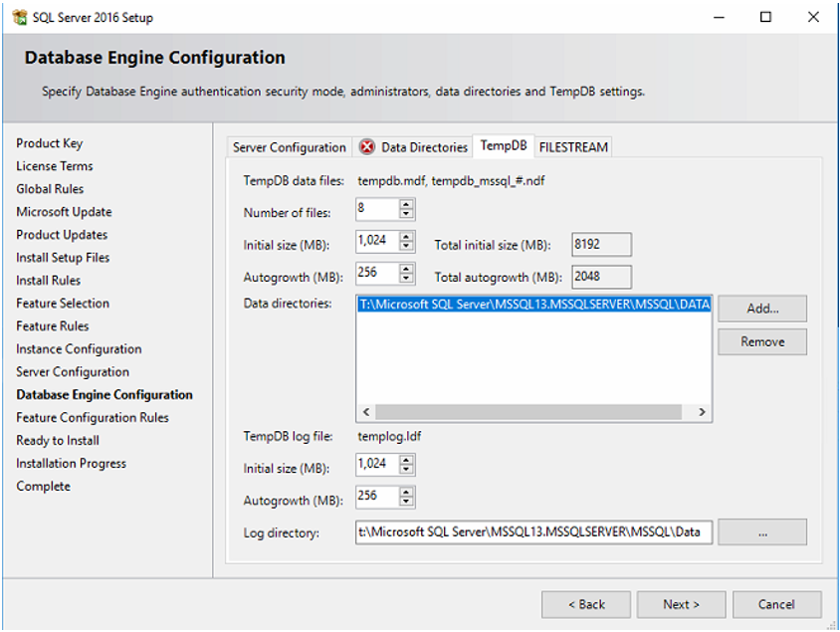Select the TempDB tab
Image resolution: width=840 pixels, height=632 pixels.
point(503,145)
